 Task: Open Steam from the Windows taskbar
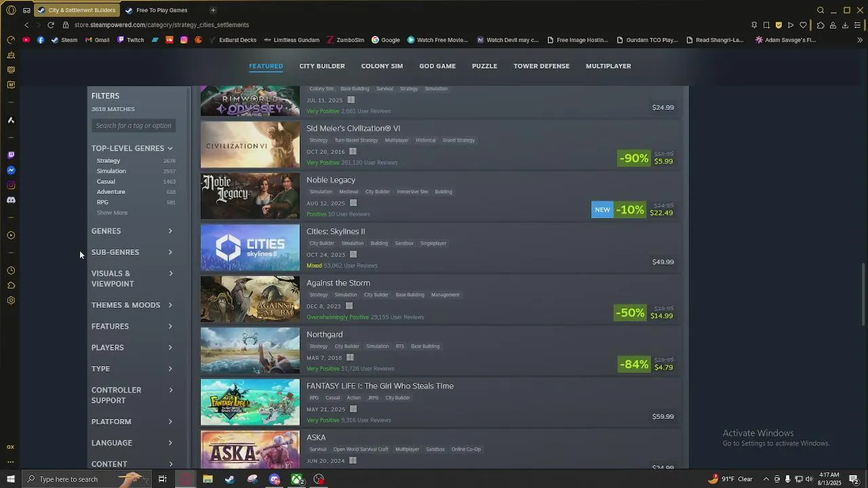pyautogui.click(x=230, y=479)
